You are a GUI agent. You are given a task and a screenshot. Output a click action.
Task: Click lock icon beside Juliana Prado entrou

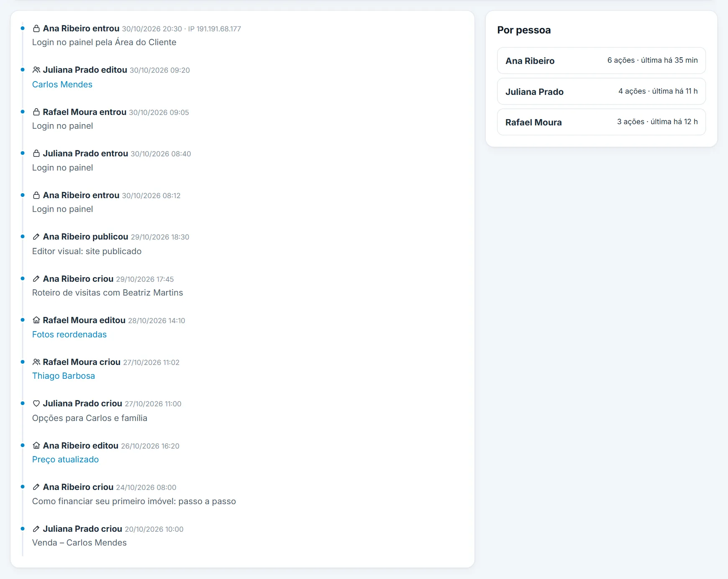point(36,153)
